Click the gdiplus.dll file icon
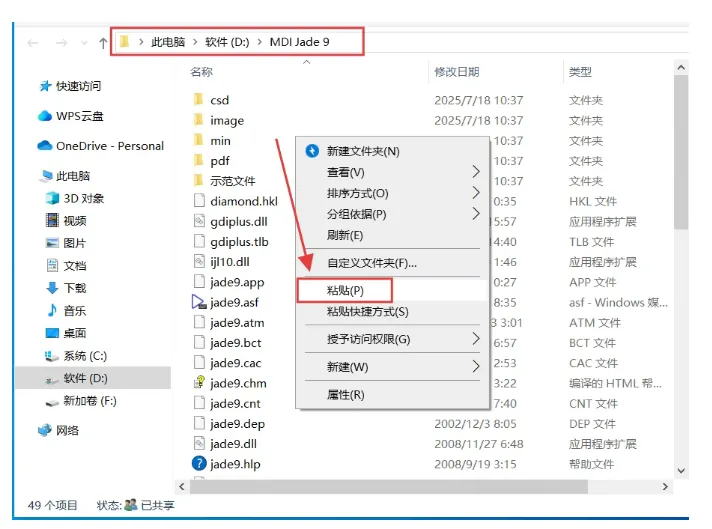 coord(199,221)
